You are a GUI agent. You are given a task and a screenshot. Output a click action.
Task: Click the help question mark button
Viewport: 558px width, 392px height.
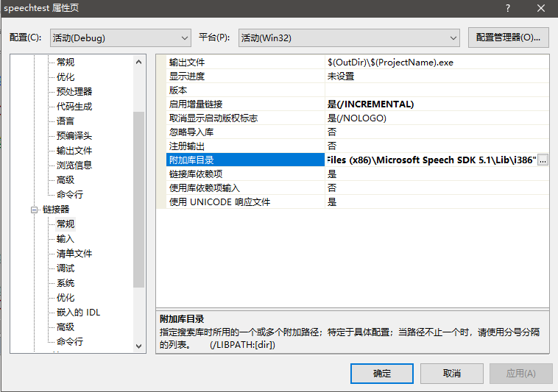click(x=507, y=8)
